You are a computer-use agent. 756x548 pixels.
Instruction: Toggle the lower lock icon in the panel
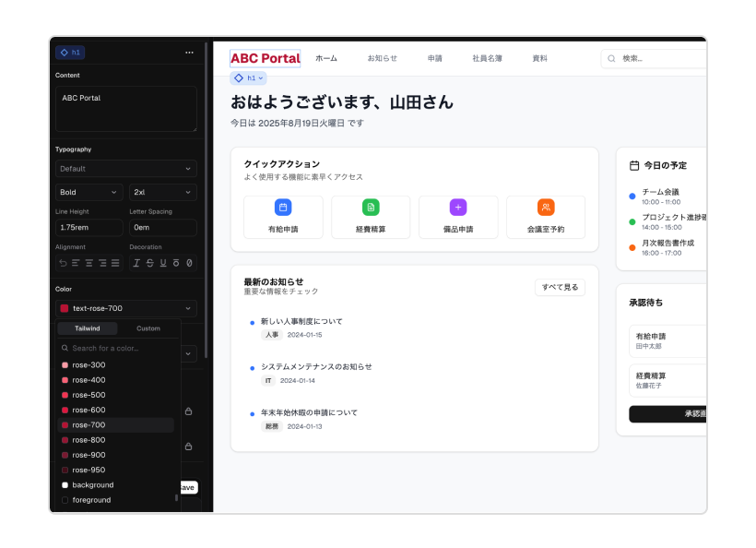click(189, 447)
